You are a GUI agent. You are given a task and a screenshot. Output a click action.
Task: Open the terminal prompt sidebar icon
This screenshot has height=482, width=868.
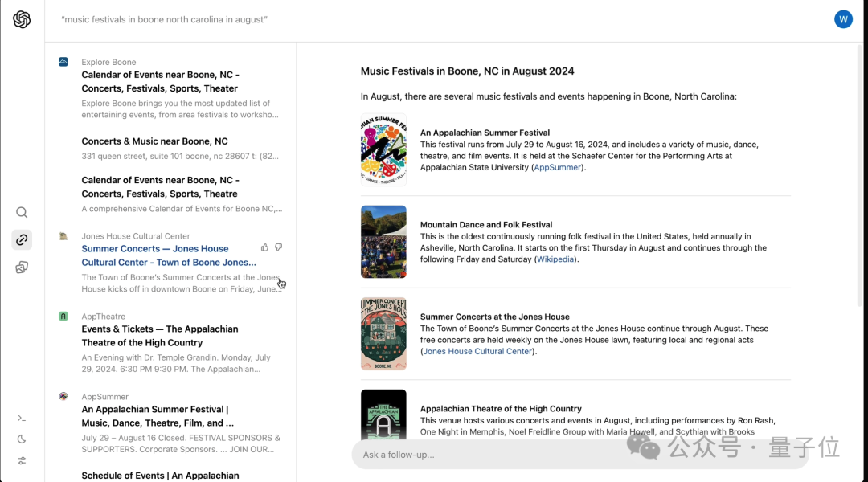click(x=22, y=418)
